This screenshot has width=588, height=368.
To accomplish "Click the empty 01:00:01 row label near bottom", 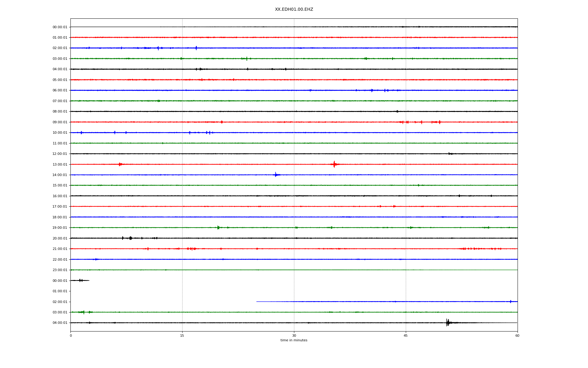I will [60, 291].
